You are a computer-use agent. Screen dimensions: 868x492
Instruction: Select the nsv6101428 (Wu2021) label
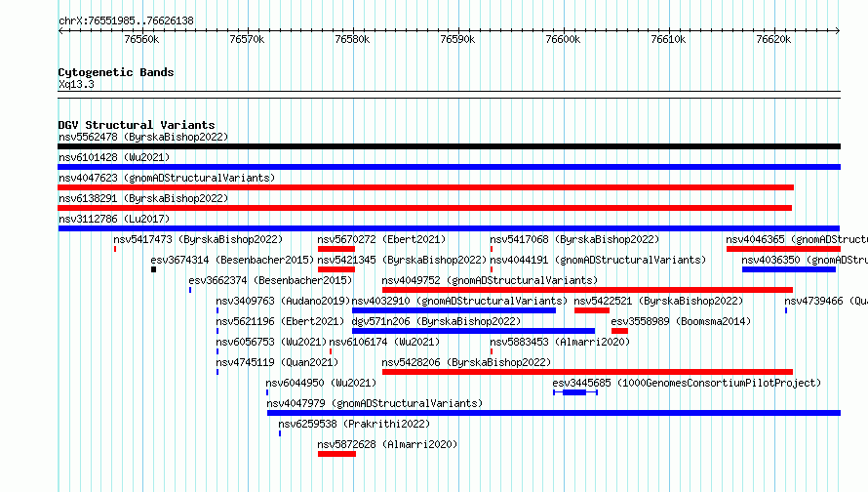point(114,157)
